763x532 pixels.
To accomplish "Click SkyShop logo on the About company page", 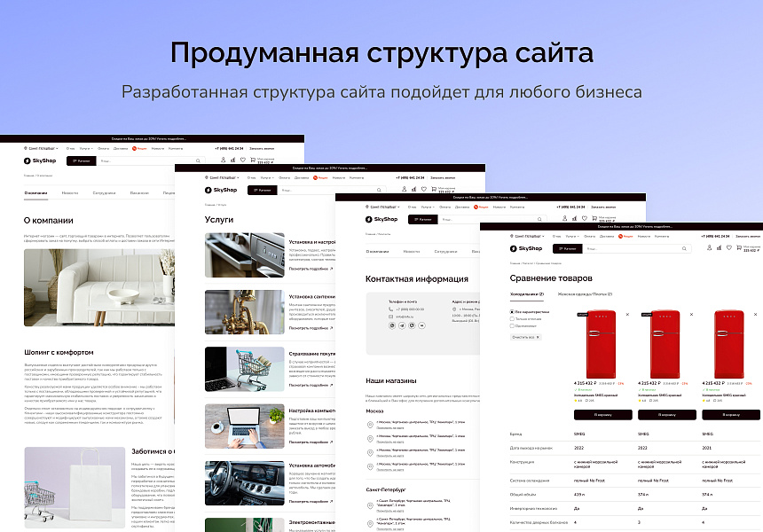I will coord(39,160).
